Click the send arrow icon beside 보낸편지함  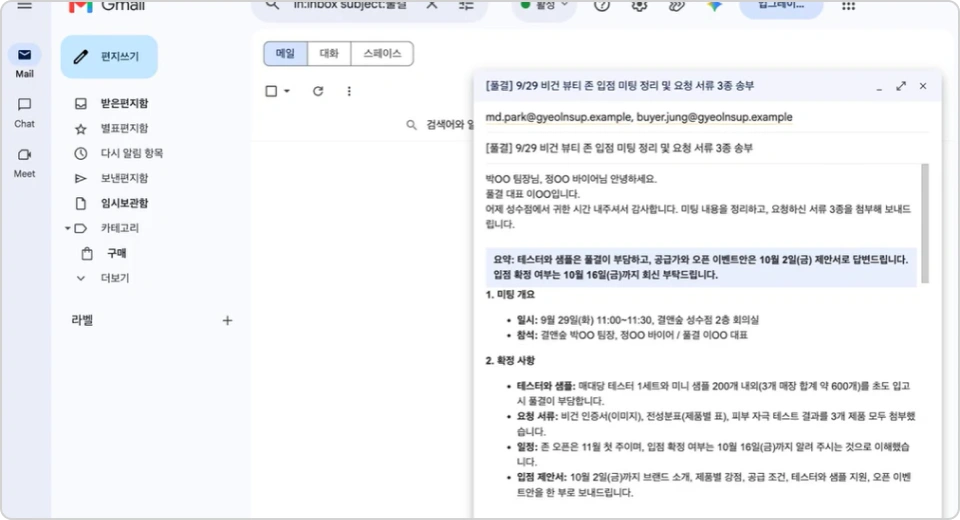pyautogui.click(x=81, y=178)
